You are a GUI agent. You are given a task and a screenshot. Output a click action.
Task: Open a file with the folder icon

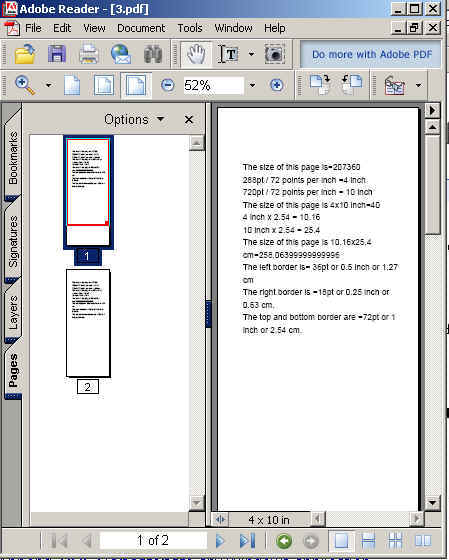point(25,54)
